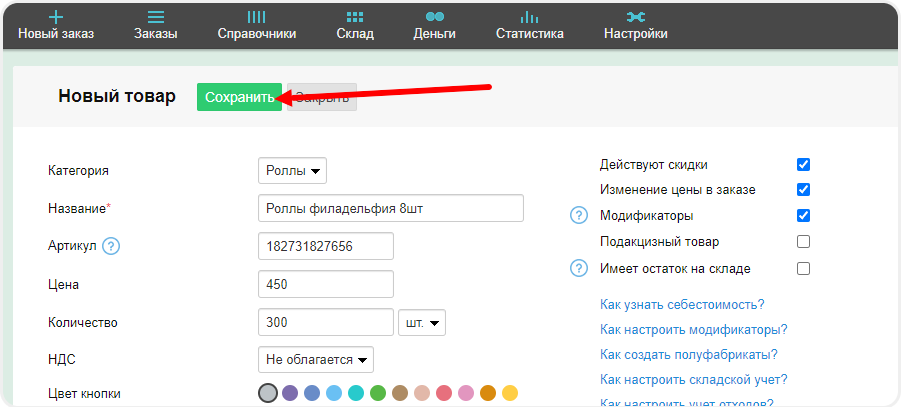Open the Деньги money icon
Screen dimensions: 901x407
tap(434, 17)
